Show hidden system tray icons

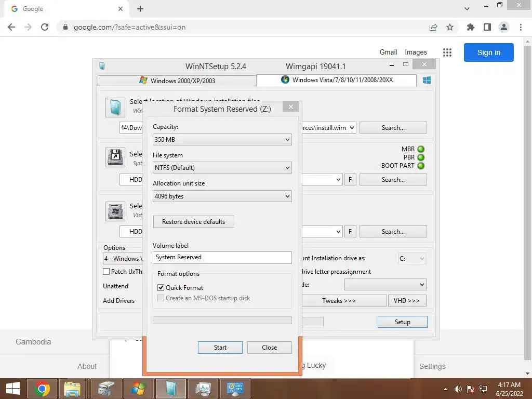click(x=445, y=389)
